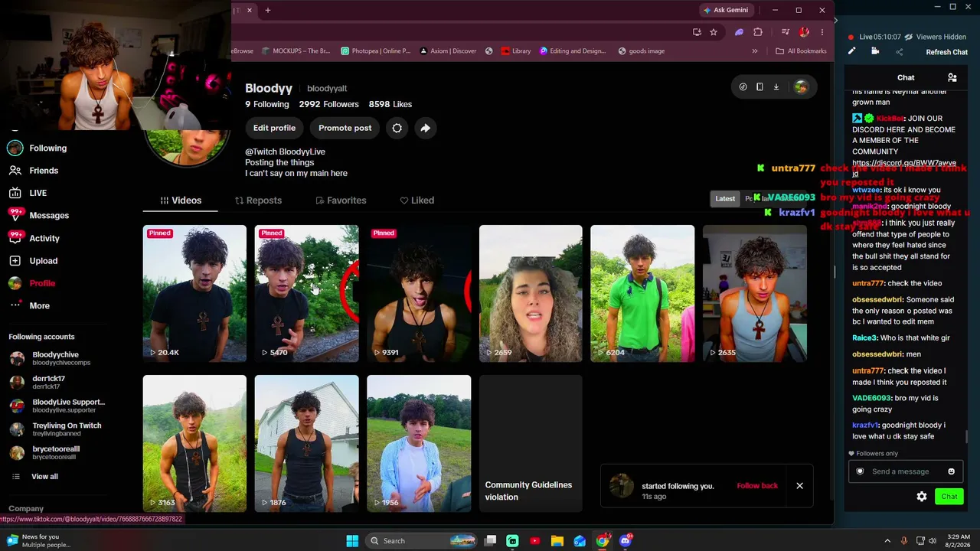980x551 pixels.
Task: Go to Following in TikTok sidebar
Action: click(x=38, y=148)
